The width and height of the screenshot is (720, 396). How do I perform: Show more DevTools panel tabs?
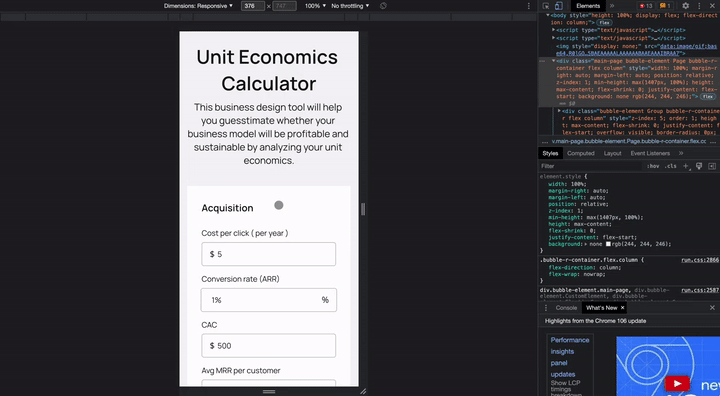[x=612, y=6]
